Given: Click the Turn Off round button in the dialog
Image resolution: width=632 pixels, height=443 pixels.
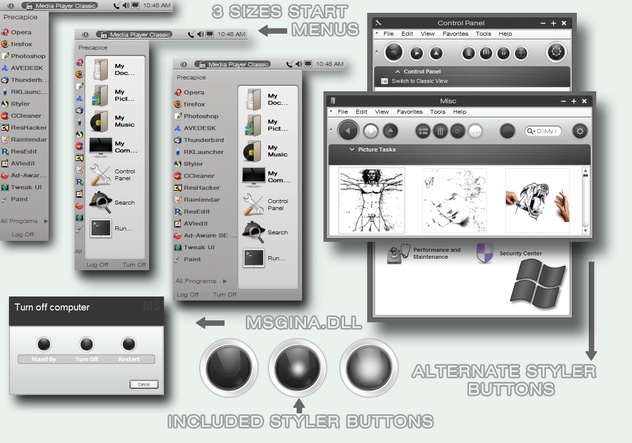Looking at the screenshot, I should coord(86,344).
